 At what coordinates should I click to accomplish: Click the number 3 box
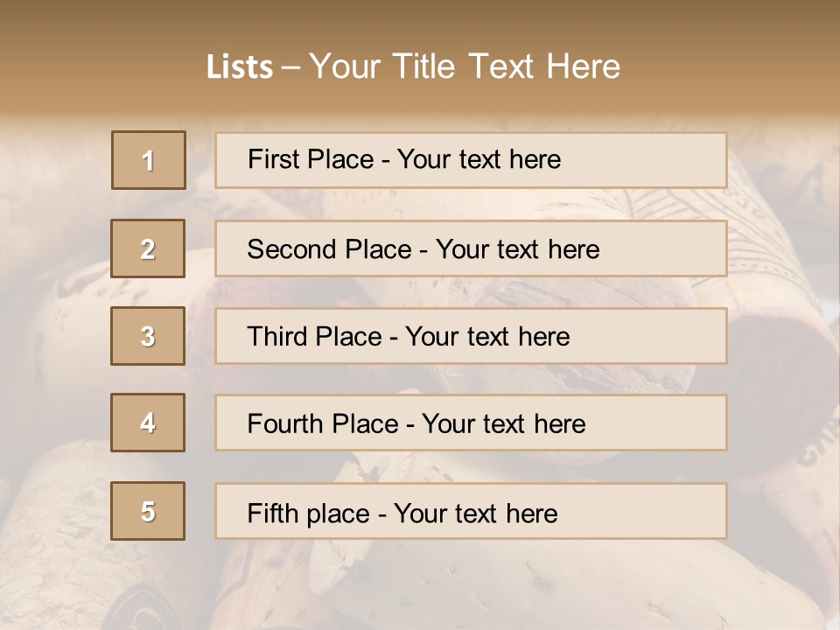(x=148, y=336)
